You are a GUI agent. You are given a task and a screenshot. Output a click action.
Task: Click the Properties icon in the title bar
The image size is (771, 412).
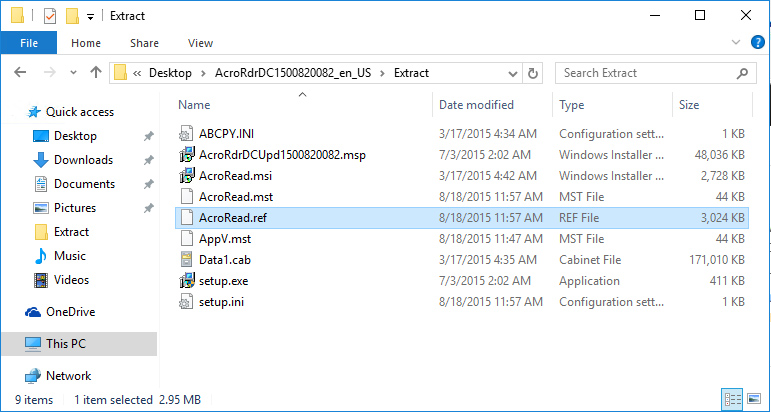[49, 16]
